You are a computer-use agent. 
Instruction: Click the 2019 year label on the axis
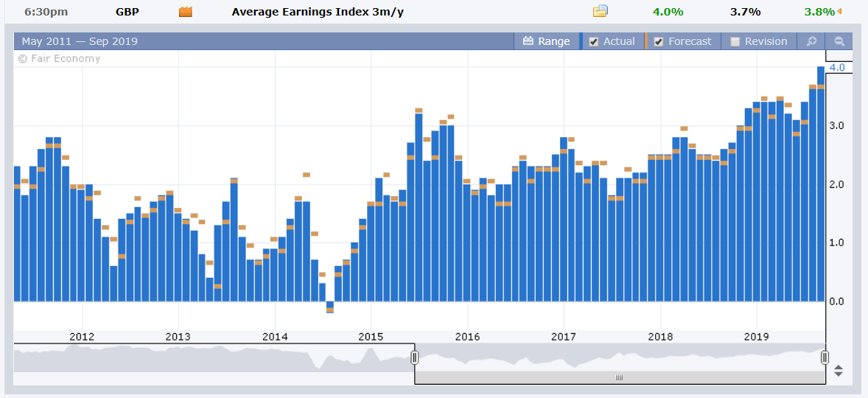[x=757, y=337]
